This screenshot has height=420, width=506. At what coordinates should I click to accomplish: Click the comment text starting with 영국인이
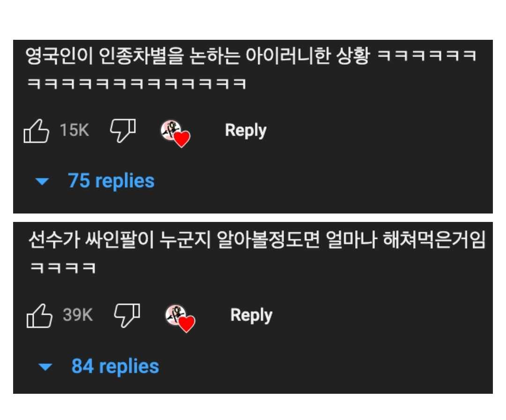click(x=197, y=57)
